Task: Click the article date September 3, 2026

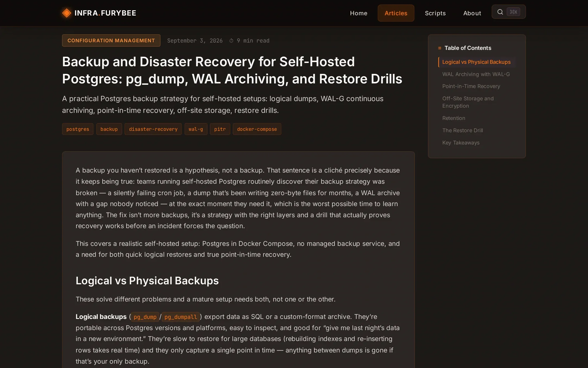Action: coord(195,41)
